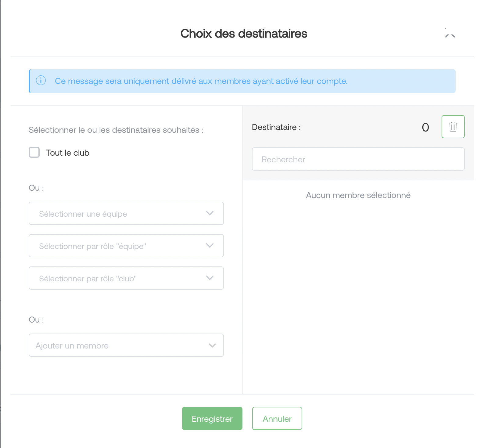This screenshot has width=480, height=448.
Task: Expand the chevron of "Ajouter un membre"
Action: click(212, 345)
